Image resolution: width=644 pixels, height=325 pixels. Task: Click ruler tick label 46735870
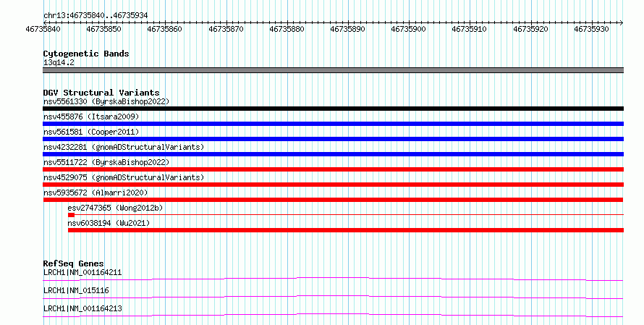(x=226, y=29)
